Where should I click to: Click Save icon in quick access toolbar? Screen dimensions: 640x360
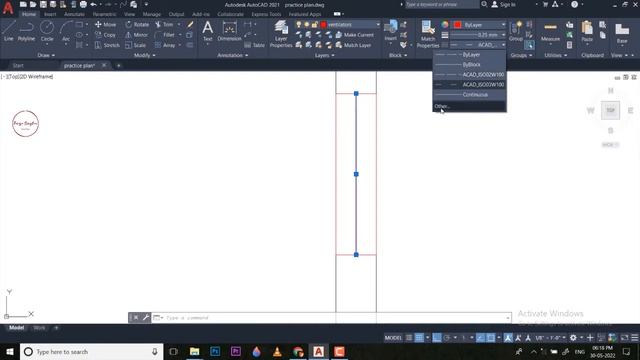pos(43,4)
